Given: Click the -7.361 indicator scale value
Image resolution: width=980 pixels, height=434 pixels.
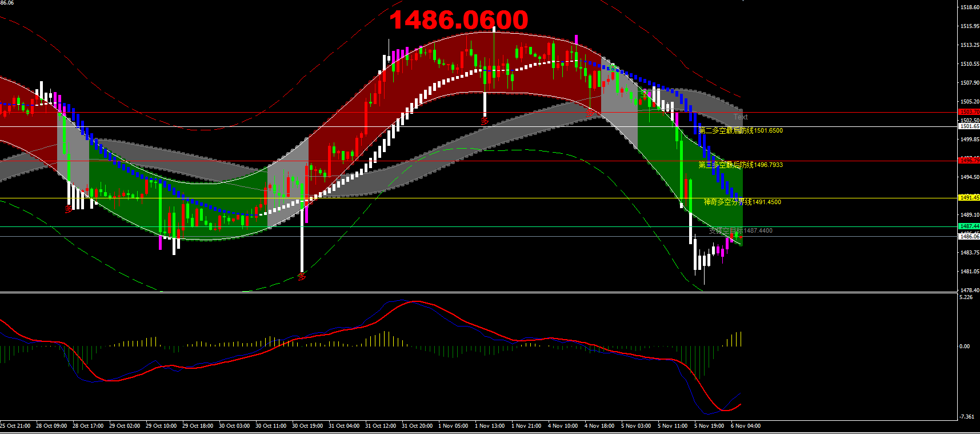Looking at the screenshot, I should tap(966, 417).
